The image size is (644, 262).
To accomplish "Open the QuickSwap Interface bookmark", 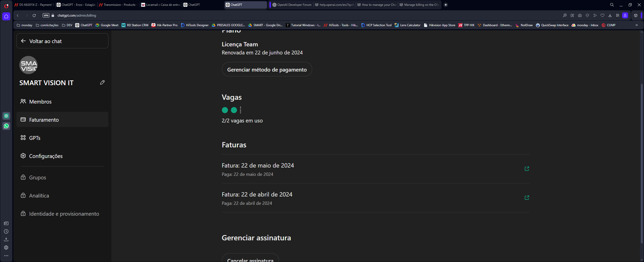I will click(x=552, y=25).
